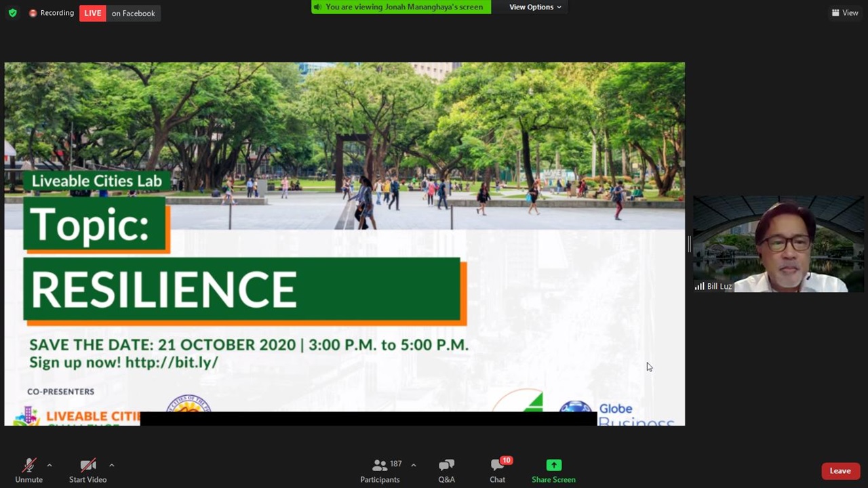Open the View layout menu
The width and height of the screenshot is (868, 488).
845,13
